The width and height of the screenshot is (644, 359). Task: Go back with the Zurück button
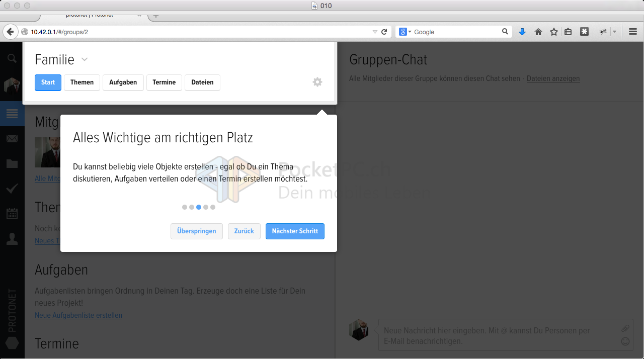(x=244, y=231)
